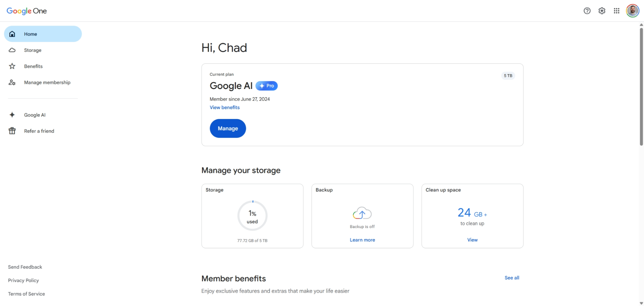Click 'Enjoy exclusive features and extras' description
Image resolution: width=644 pixels, height=306 pixels.
point(275,291)
